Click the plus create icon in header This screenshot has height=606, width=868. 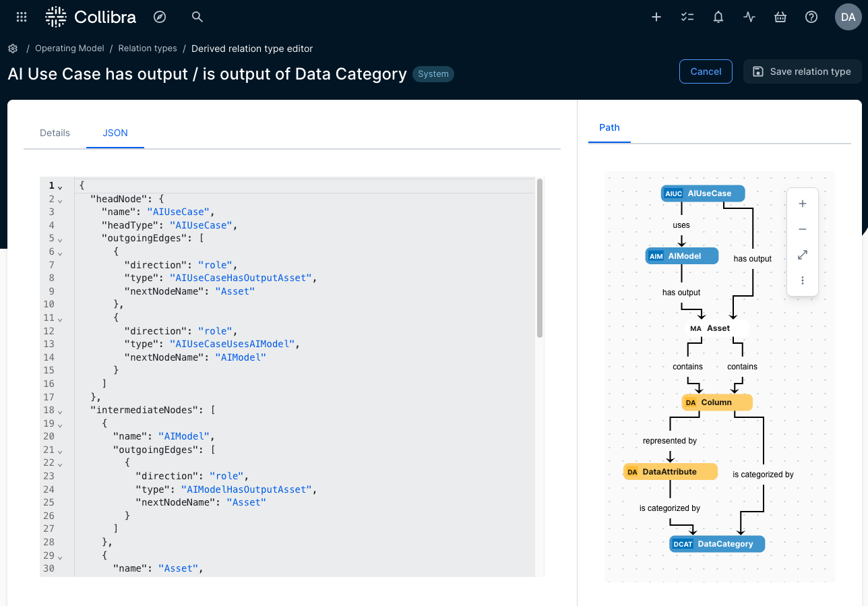[656, 17]
